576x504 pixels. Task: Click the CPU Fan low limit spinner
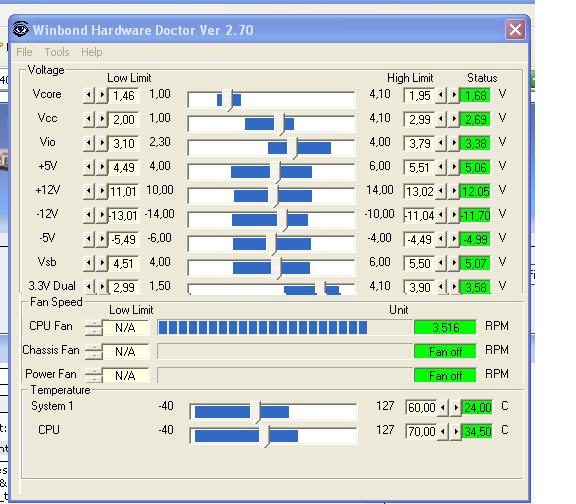coord(93,328)
